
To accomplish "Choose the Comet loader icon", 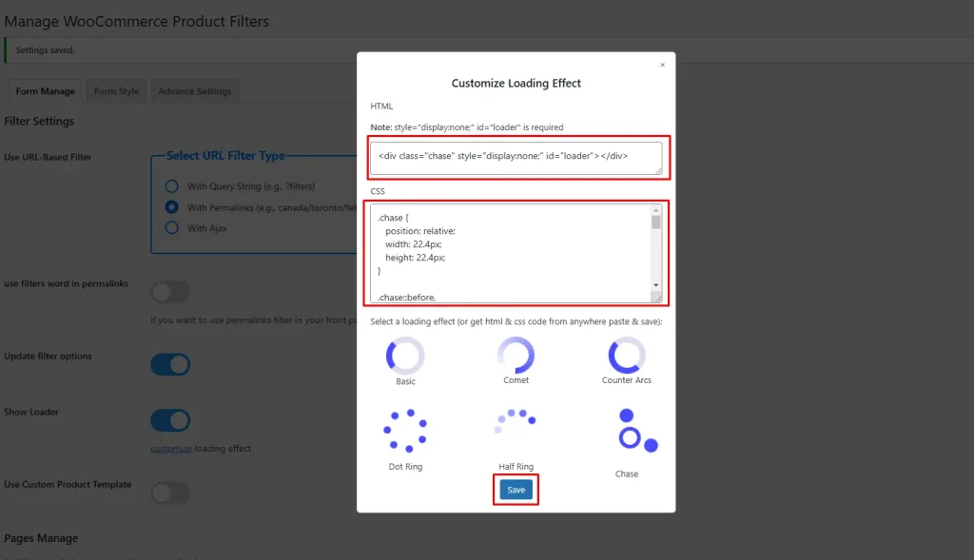I will point(516,355).
